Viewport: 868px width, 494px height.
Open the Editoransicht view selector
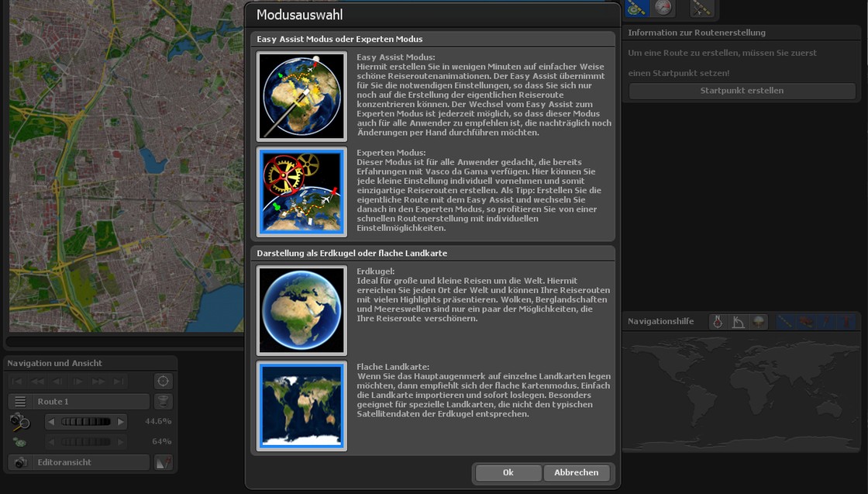tap(91, 462)
